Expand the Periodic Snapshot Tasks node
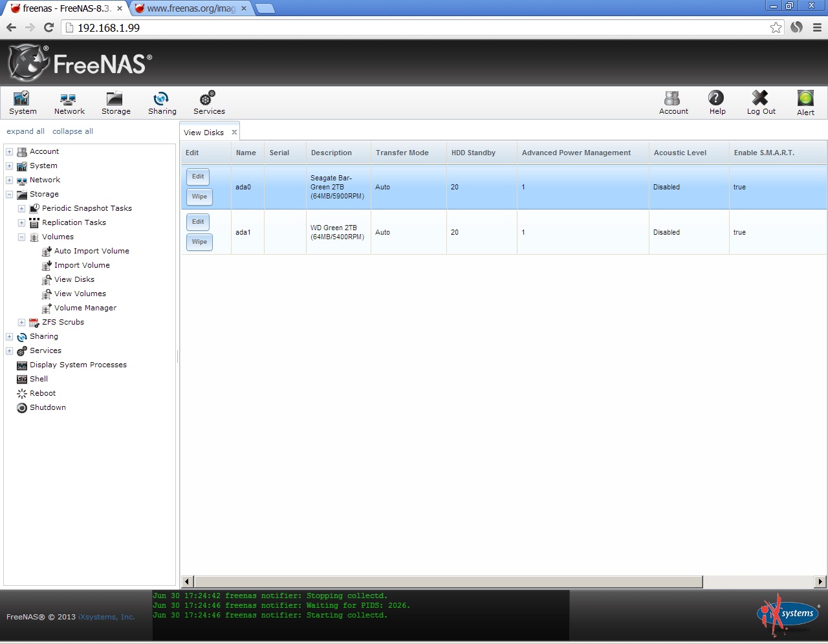Viewport: 828px width, 644px height. coord(20,208)
